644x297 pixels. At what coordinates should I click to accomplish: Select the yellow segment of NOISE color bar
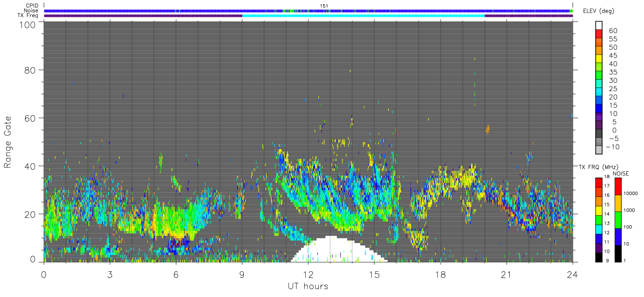(619, 203)
